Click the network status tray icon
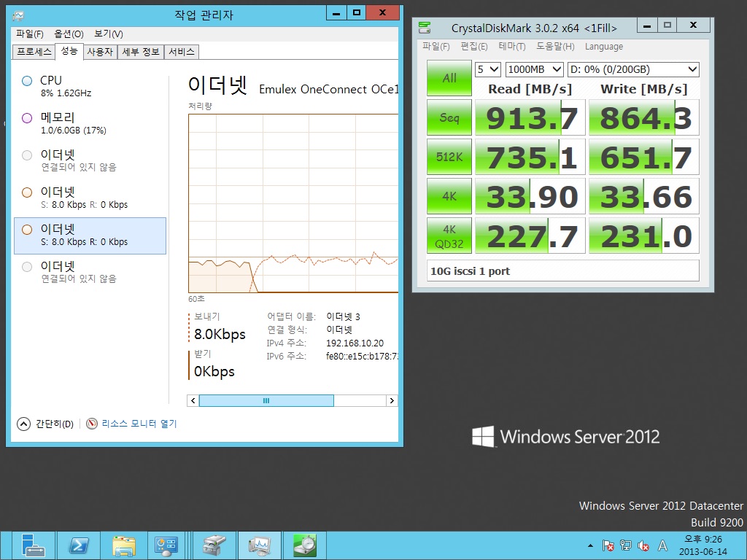747x560 pixels. (x=625, y=545)
